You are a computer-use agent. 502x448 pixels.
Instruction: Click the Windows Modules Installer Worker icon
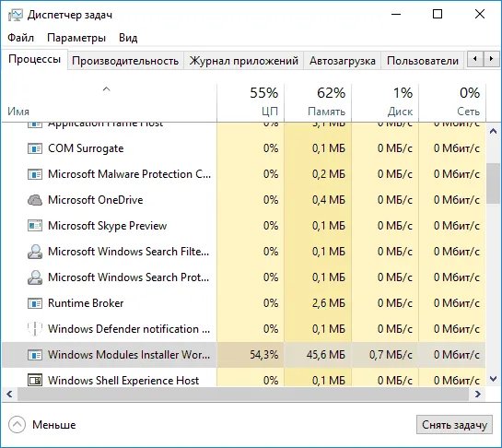(35, 355)
